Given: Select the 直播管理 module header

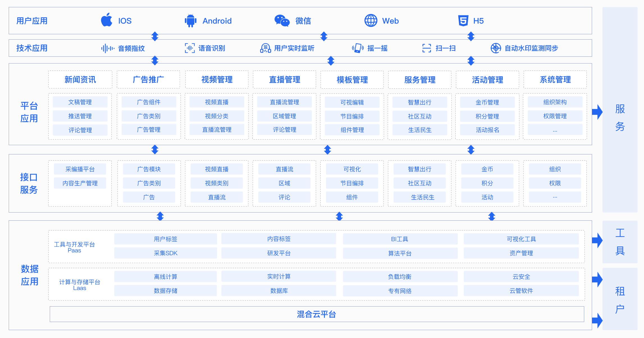Looking at the screenshot, I should point(284,80).
